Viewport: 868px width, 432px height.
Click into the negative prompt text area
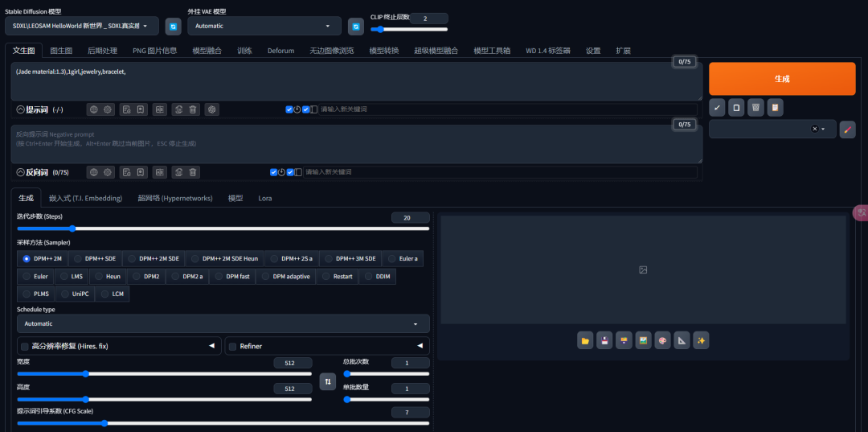[x=357, y=144]
